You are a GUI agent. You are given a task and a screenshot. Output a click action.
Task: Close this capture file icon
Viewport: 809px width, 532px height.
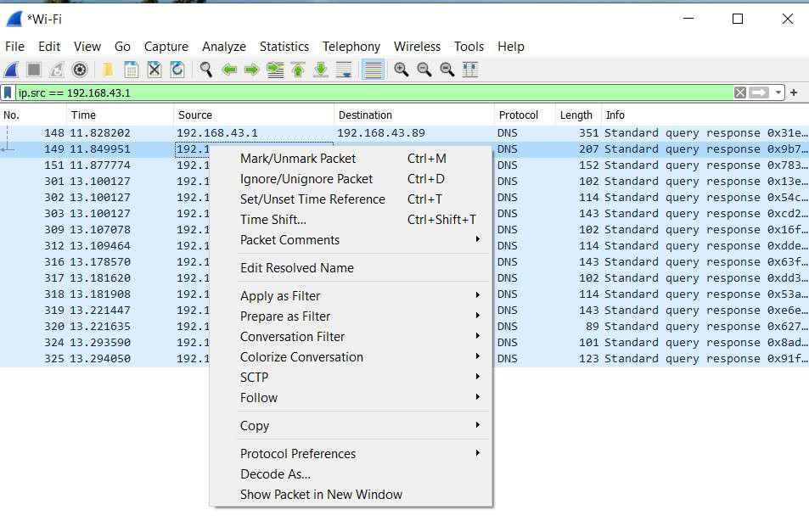tap(154, 70)
